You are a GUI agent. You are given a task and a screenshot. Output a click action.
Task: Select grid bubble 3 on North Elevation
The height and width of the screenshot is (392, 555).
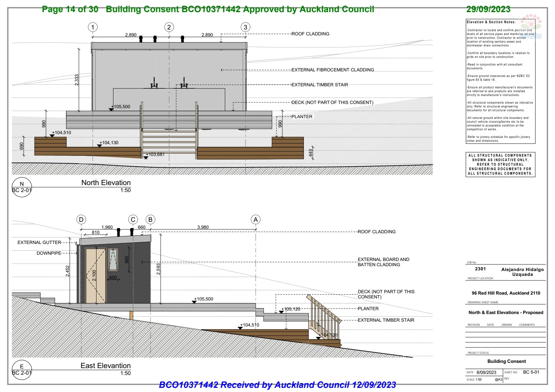click(246, 27)
